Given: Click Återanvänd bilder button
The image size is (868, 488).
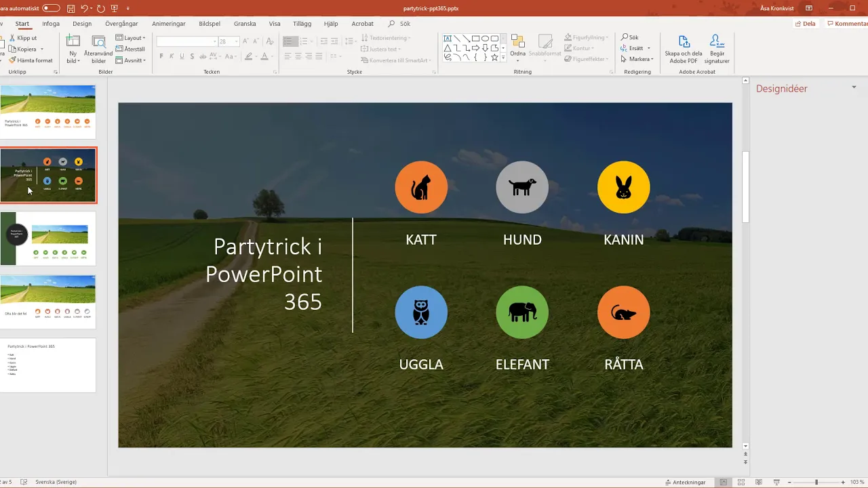Looking at the screenshot, I should pyautogui.click(x=98, y=49).
